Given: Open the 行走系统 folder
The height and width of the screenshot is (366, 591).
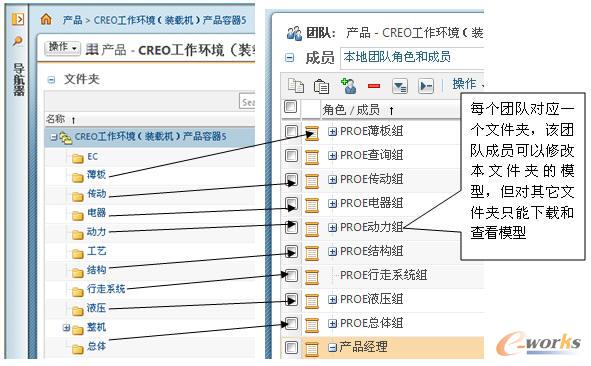Looking at the screenshot, I should (106, 289).
